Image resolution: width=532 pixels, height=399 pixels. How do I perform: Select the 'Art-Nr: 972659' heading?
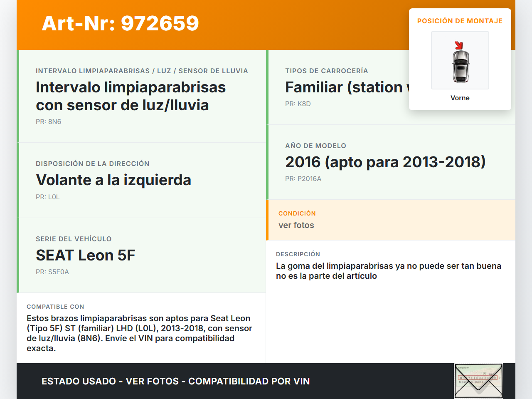[121, 23]
